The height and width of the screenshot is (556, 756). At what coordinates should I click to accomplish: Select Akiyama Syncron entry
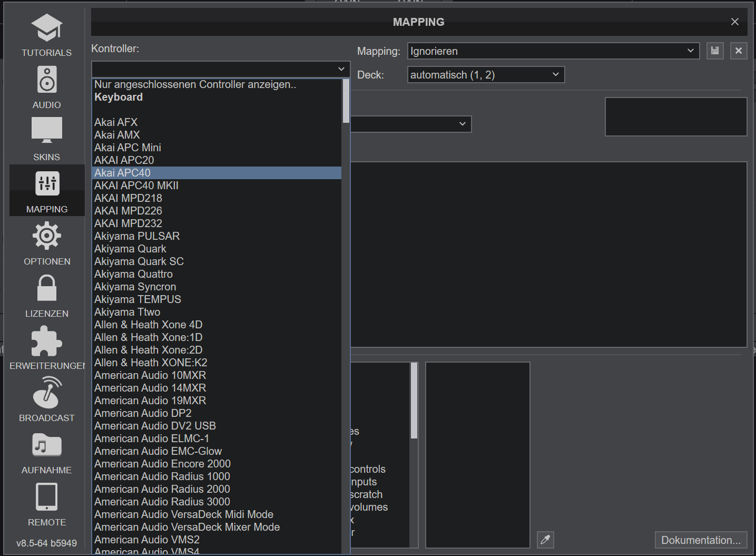217,287
